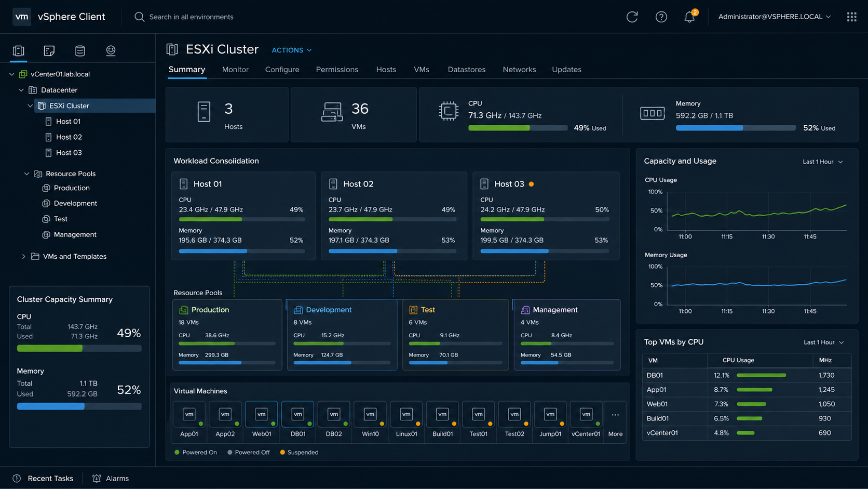Screen dimensions: 868x489
Task: Collapse the Datacenter tree node
Action: coord(21,90)
